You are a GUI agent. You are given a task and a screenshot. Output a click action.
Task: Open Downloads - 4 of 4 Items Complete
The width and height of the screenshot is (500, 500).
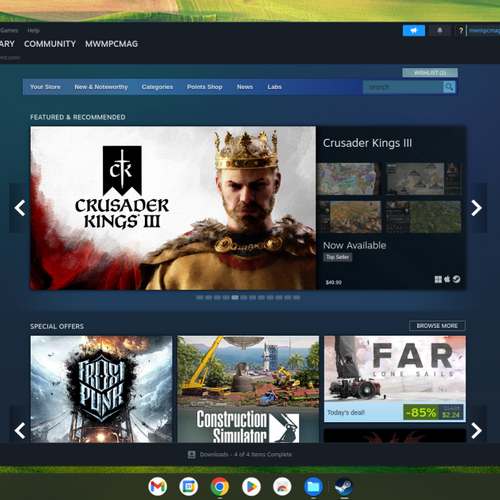(x=246, y=454)
